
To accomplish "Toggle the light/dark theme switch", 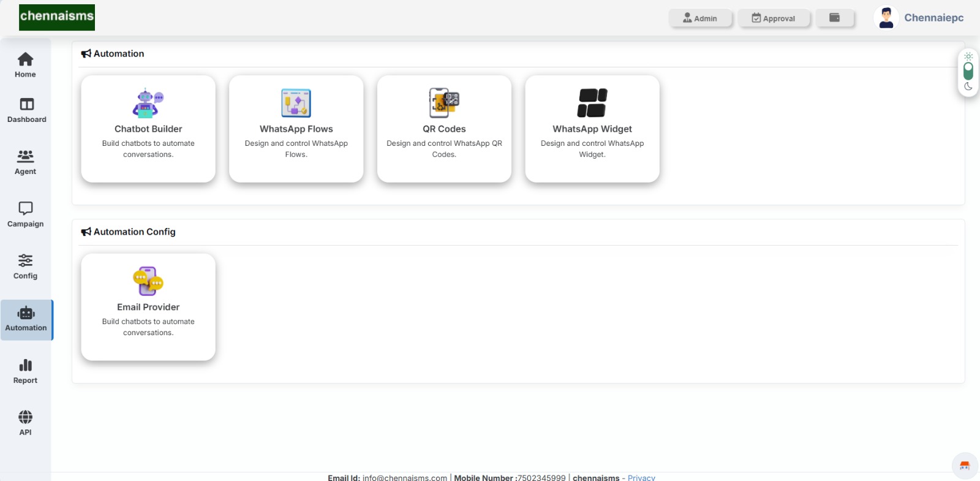I will click(x=968, y=71).
